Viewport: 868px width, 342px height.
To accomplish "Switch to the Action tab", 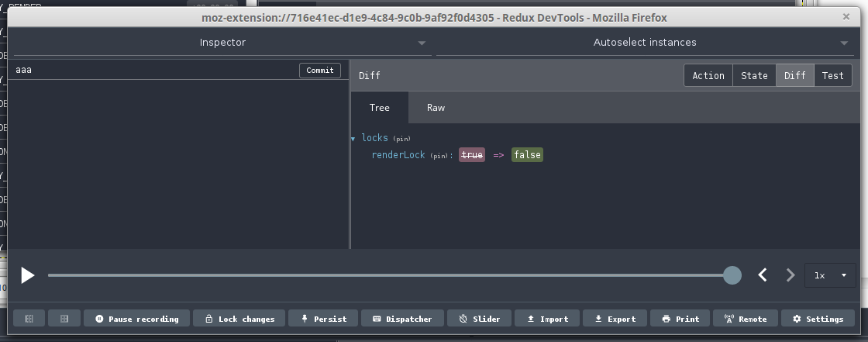I will (708, 76).
